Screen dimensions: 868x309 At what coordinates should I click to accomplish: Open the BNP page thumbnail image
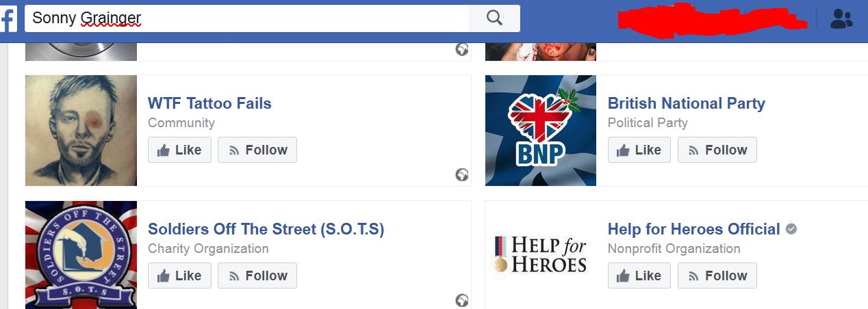(x=541, y=131)
